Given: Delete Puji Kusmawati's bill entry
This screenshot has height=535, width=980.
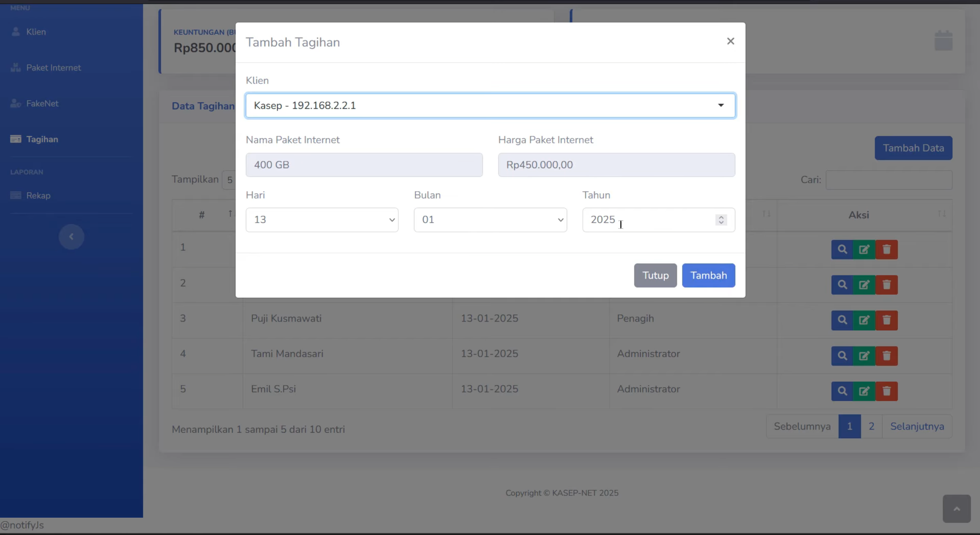Looking at the screenshot, I should (887, 320).
